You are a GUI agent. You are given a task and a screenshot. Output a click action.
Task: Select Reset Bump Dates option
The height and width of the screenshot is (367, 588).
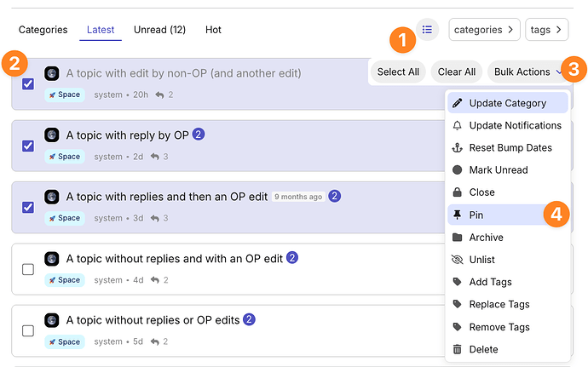pos(508,147)
